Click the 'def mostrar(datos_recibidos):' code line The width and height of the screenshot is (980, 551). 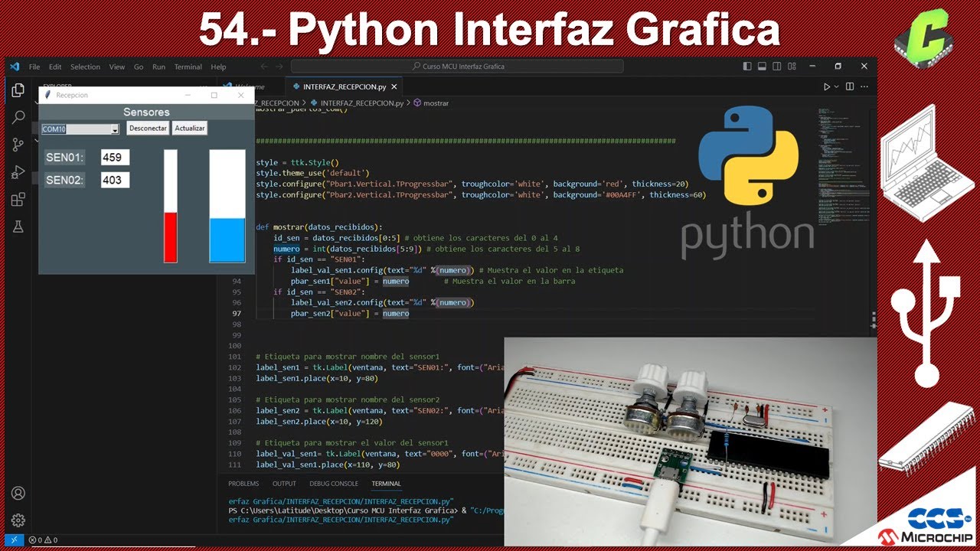[x=318, y=227]
